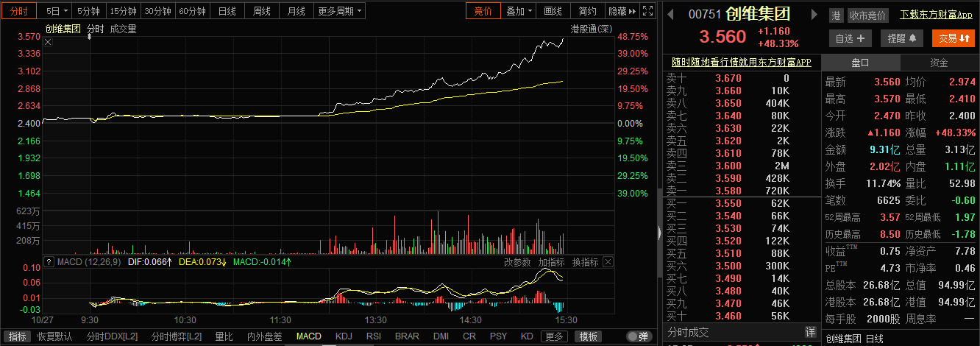The image size is (980, 346).
Task: Open the 模板 template menu
Action: coord(589,336)
